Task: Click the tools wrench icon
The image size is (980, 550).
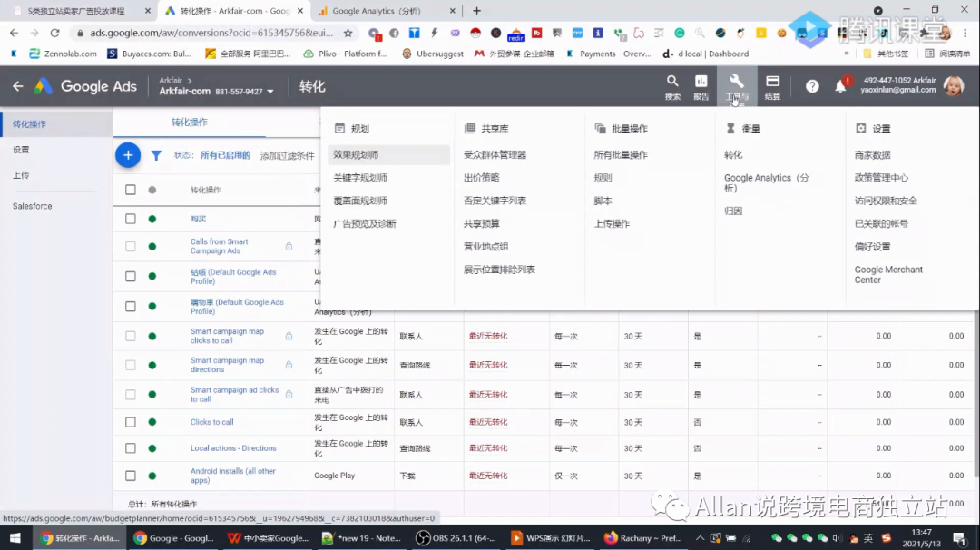Action: click(x=736, y=83)
